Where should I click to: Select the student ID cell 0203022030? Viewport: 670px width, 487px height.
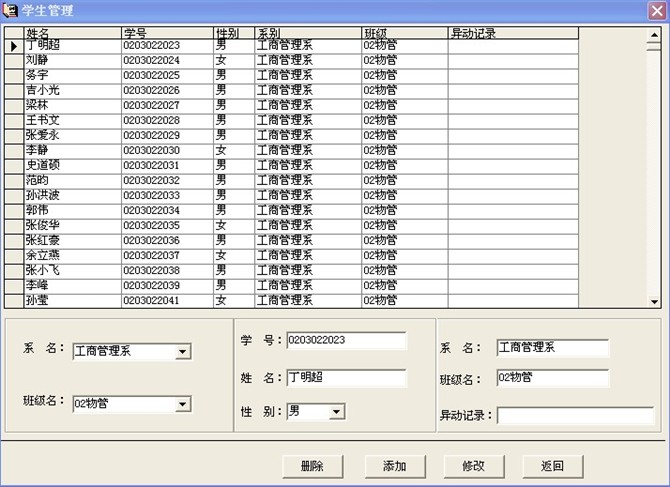[x=168, y=151]
